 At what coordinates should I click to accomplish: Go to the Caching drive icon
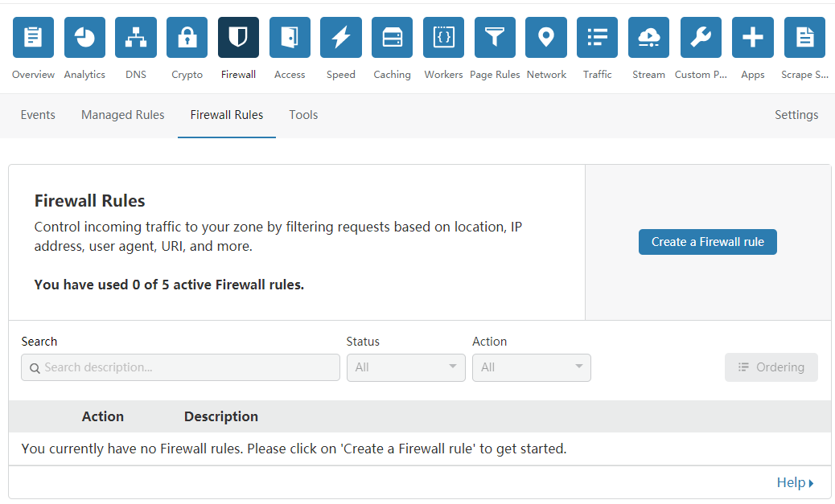pos(392,37)
